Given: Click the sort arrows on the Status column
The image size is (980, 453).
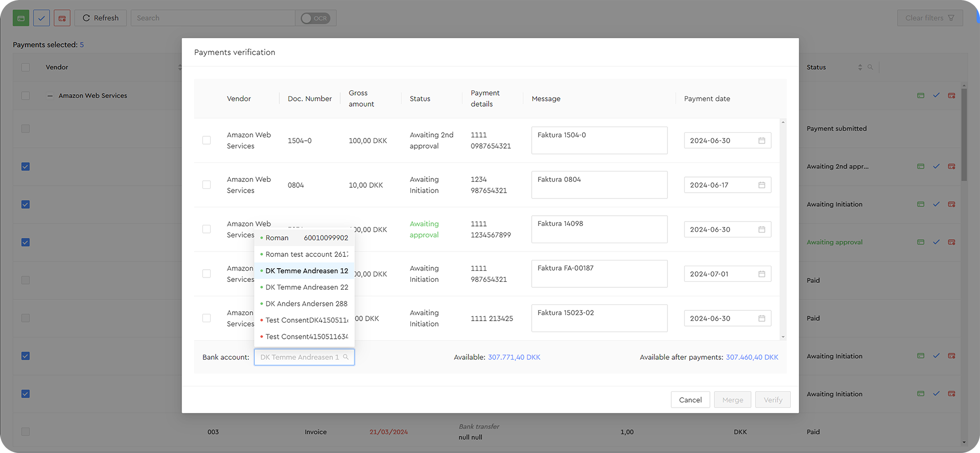Looking at the screenshot, I should point(859,67).
